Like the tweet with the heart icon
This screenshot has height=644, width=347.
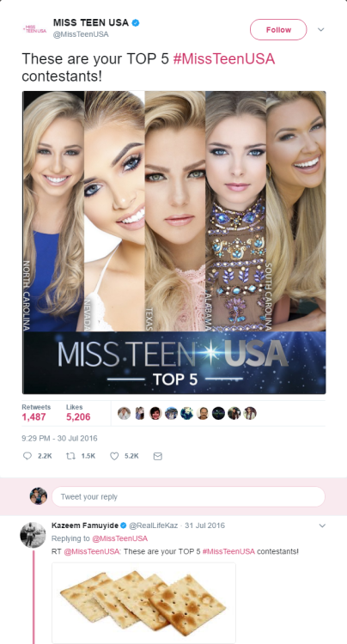click(114, 456)
